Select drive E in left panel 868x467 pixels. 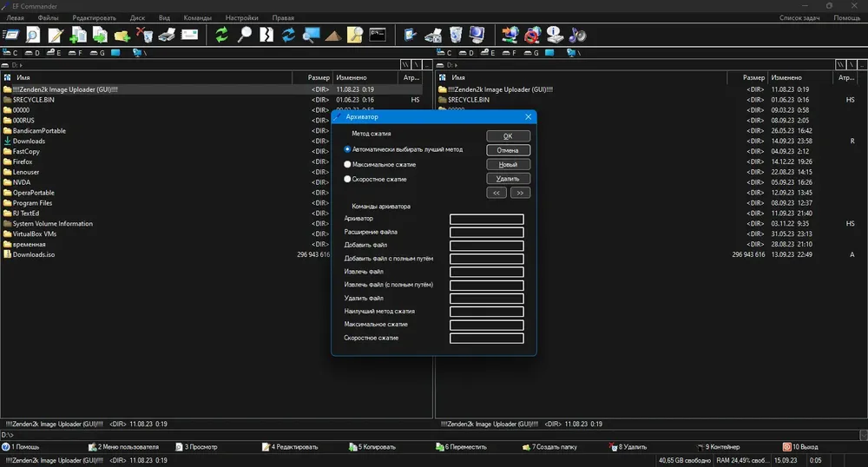(x=54, y=53)
